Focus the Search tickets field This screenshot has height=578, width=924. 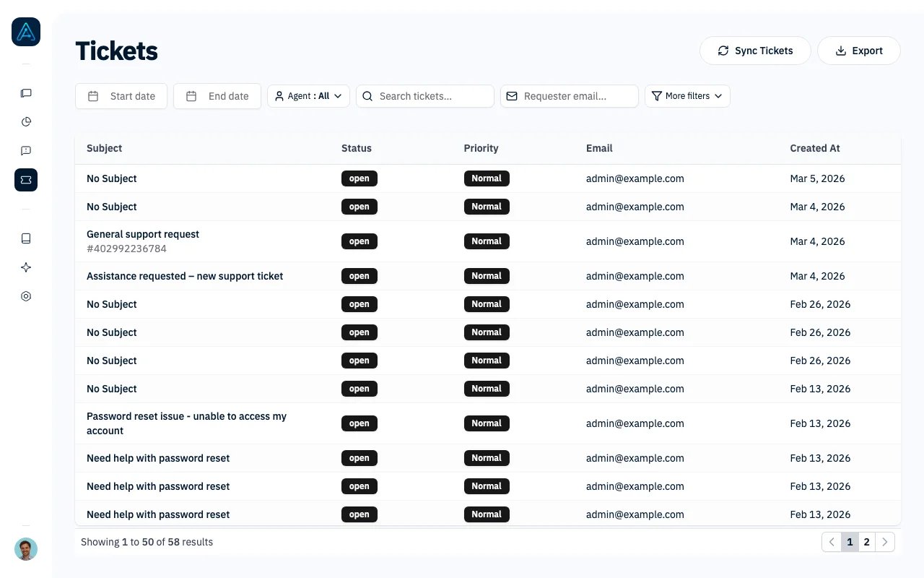(425, 96)
